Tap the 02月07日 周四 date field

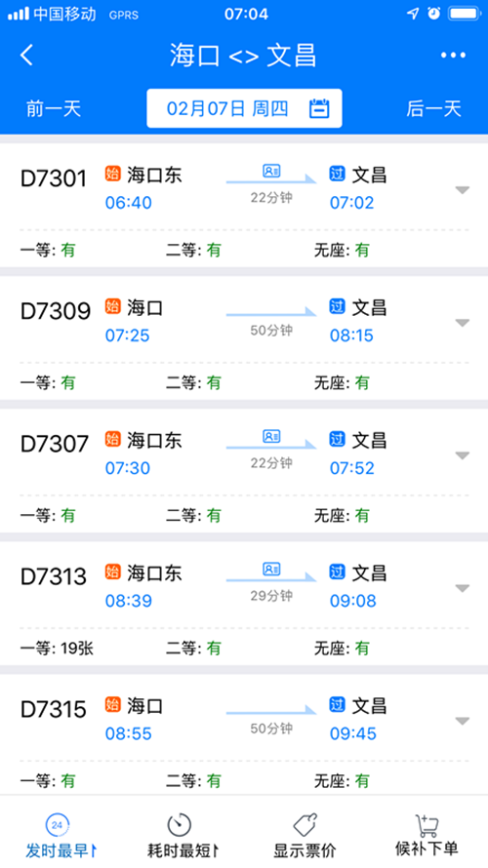244,108
